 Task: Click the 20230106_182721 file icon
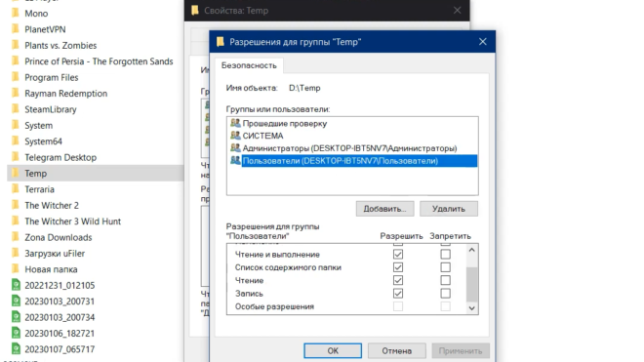point(16,334)
